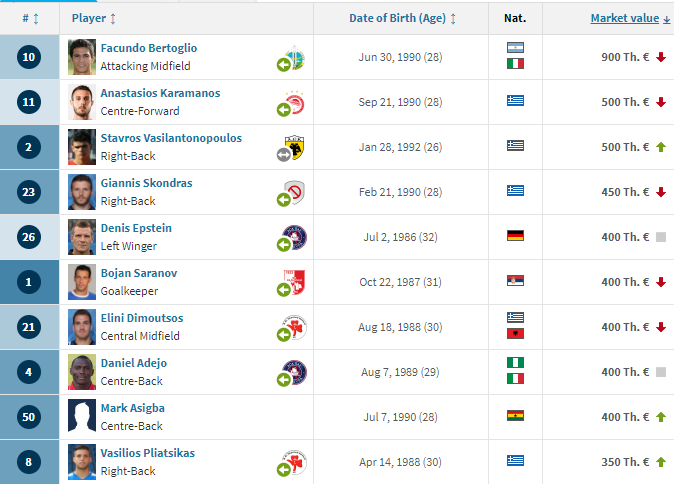Click the green upward value arrow for Mark Asigba
The image size is (674, 484).
(x=661, y=417)
